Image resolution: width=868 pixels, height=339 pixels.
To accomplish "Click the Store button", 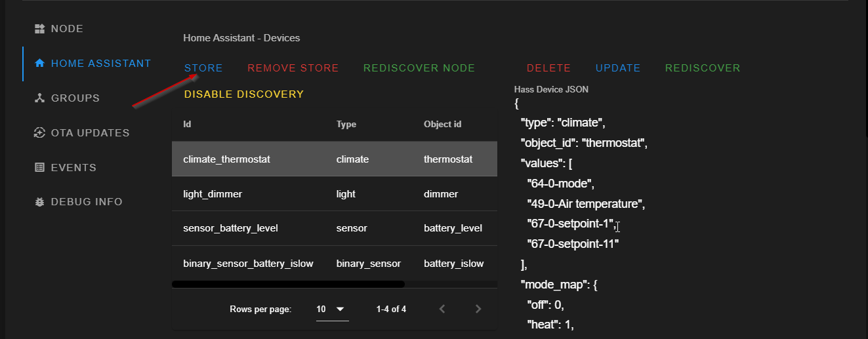I will (x=203, y=68).
